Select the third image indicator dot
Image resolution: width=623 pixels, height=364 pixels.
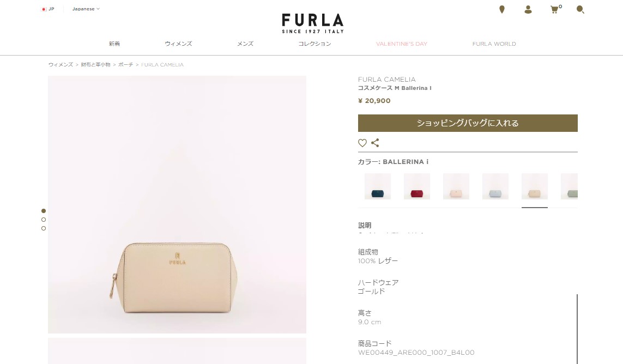click(44, 228)
